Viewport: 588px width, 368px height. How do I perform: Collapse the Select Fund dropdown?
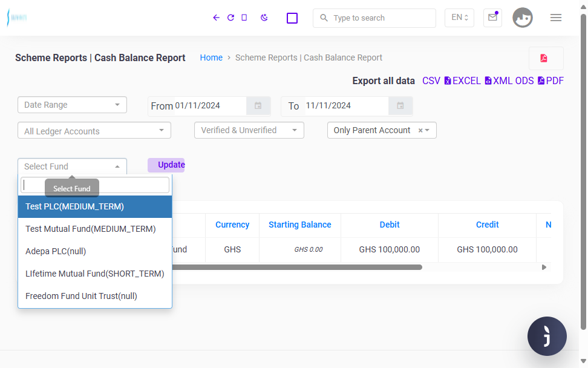coord(72,166)
